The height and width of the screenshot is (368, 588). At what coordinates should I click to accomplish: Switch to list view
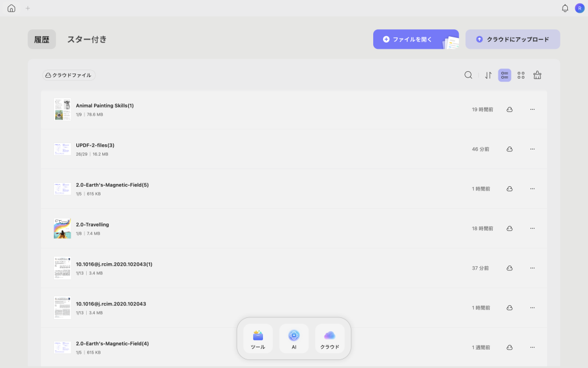504,75
